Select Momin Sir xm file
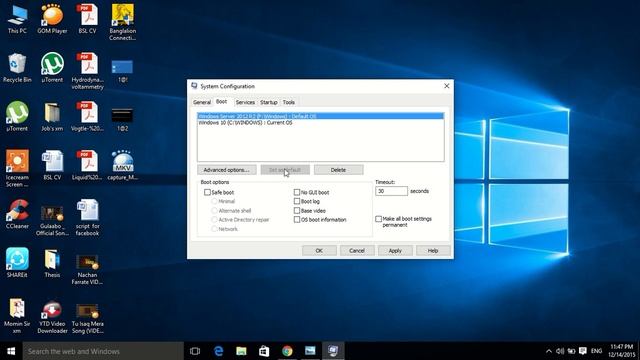This screenshot has height=360, width=640. [x=17, y=315]
